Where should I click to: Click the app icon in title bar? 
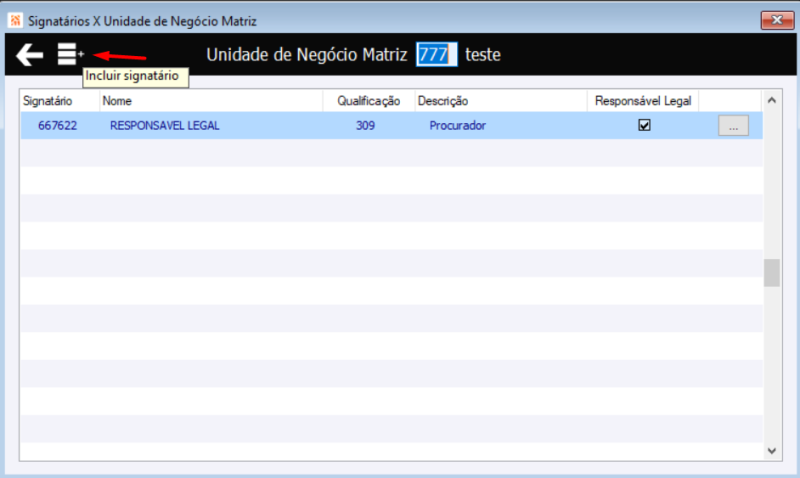click(15, 20)
